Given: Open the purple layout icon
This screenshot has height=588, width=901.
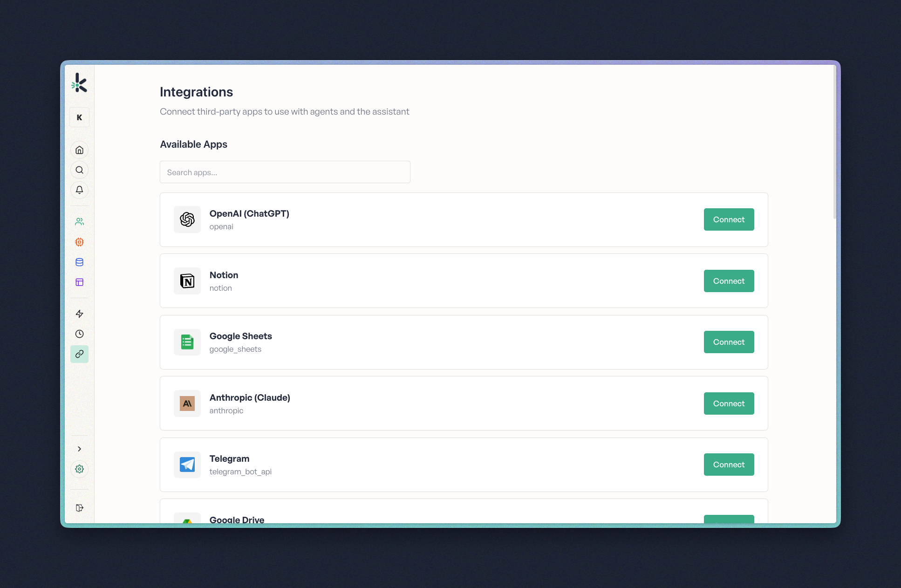Looking at the screenshot, I should pos(79,282).
